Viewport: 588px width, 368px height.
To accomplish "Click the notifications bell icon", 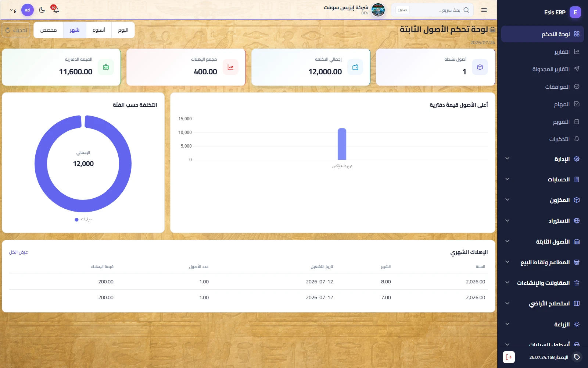I will [x=56, y=10].
